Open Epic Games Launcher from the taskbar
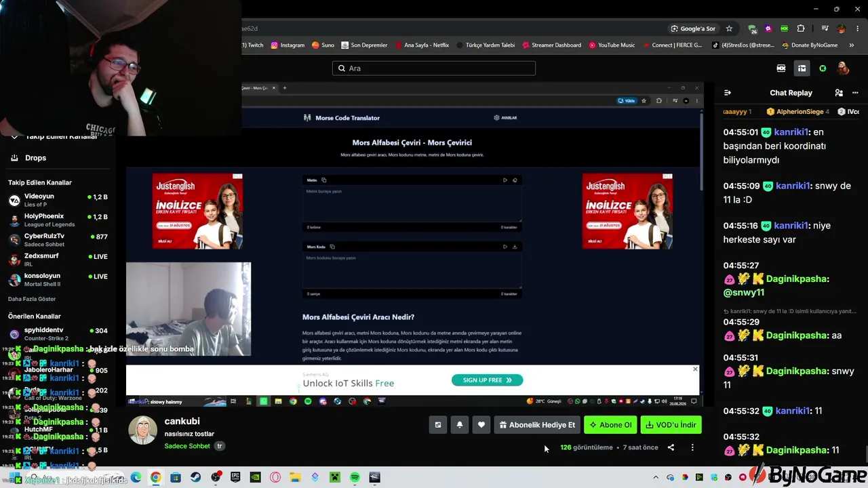The image size is (868, 488). click(x=235, y=478)
